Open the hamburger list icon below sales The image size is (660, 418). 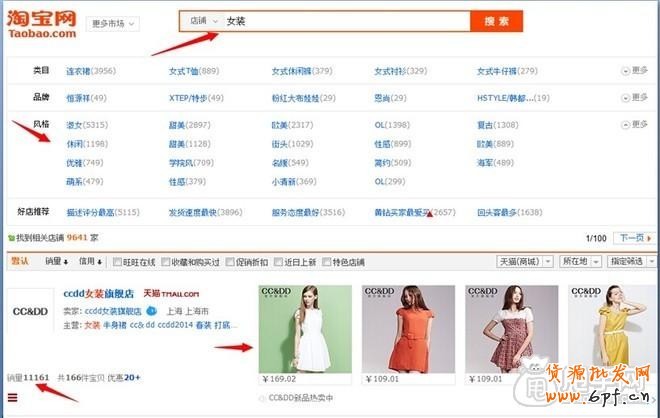[x=13, y=397]
